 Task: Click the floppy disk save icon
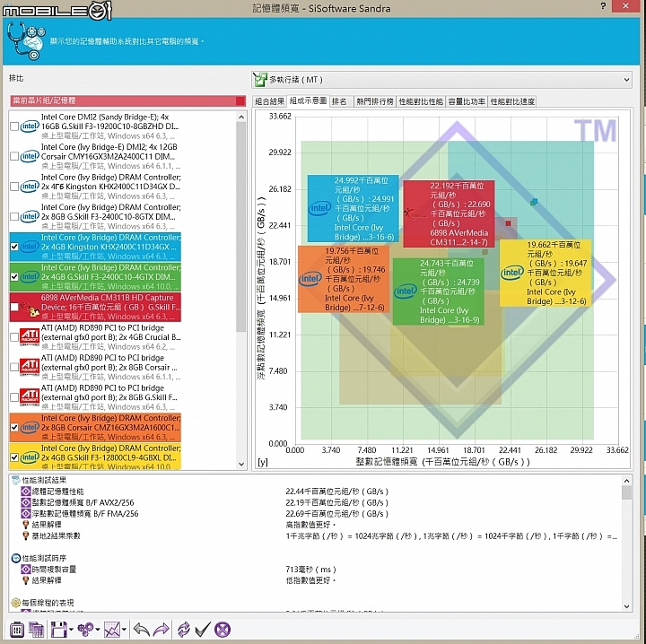coord(58,630)
